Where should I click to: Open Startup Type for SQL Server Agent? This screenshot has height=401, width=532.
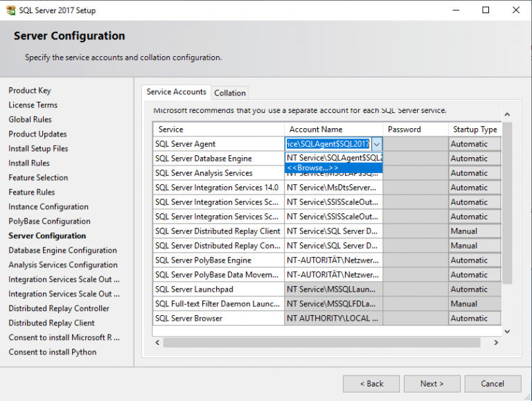(475, 144)
